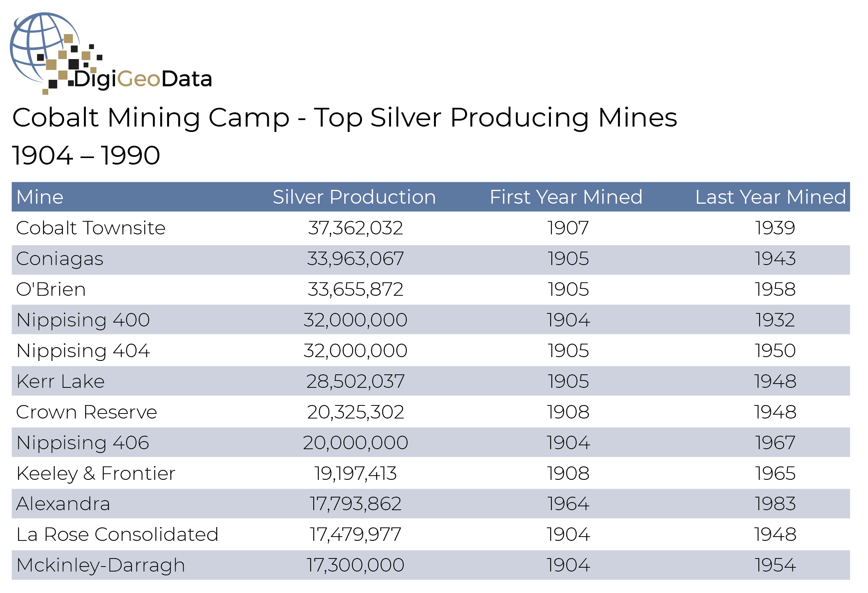Viewport: 868px width, 593px height.
Task: Select the Cobalt Townsite mine name
Action: coord(91,228)
